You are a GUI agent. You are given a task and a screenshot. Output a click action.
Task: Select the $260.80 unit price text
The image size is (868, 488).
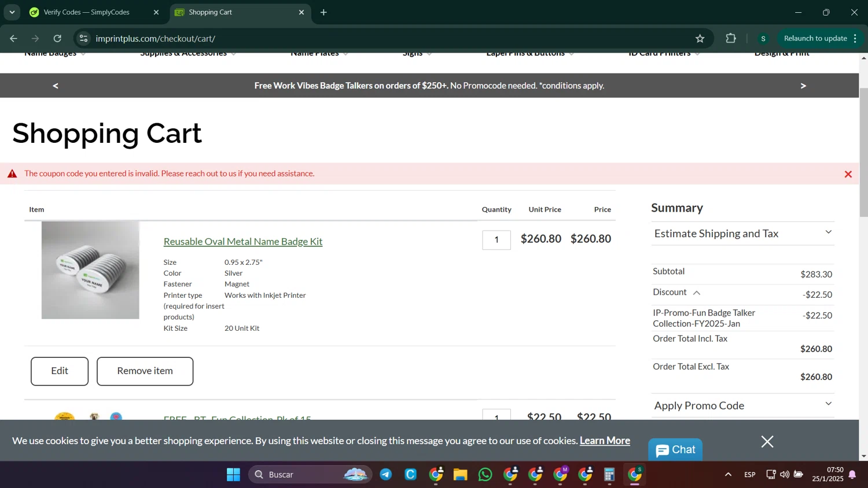541,239
